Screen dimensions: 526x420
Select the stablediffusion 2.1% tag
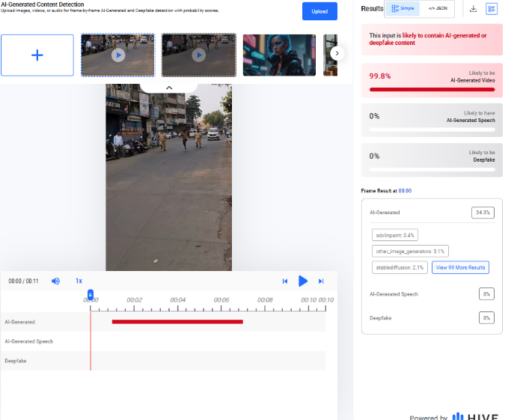(x=400, y=267)
